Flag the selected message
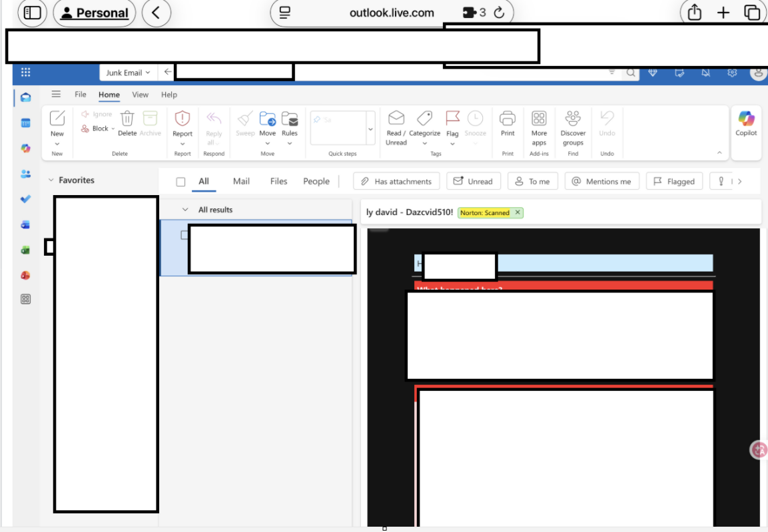The width and height of the screenshot is (768, 532). click(x=452, y=123)
